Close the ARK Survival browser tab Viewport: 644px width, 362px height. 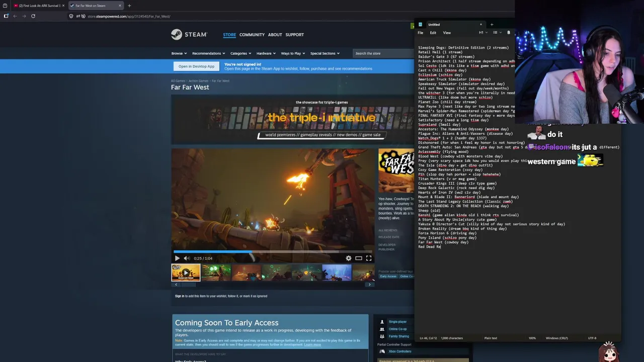[x=63, y=6]
